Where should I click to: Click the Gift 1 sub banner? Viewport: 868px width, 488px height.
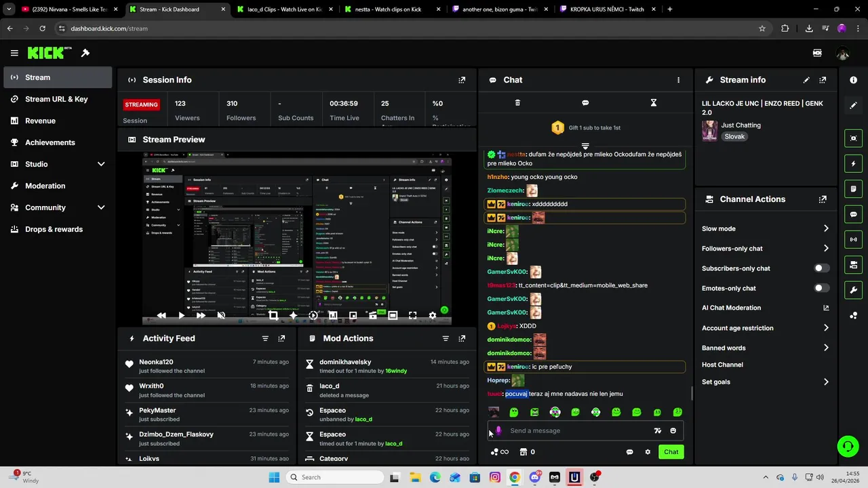click(x=585, y=127)
